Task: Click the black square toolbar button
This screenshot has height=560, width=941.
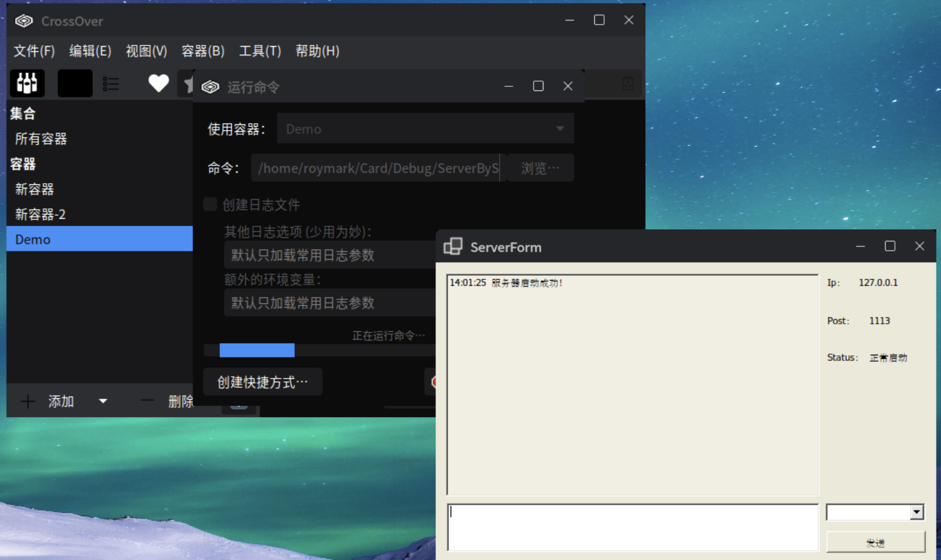Action: [x=75, y=83]
